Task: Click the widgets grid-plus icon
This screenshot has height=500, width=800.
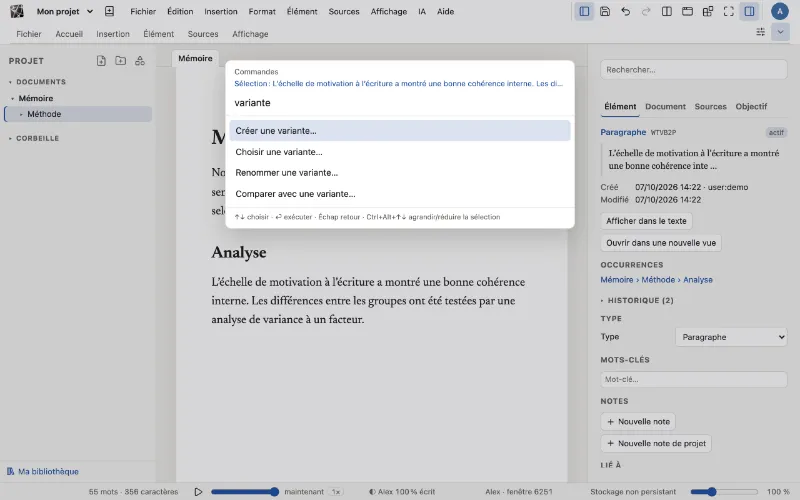Action: (x=708, y=11)
